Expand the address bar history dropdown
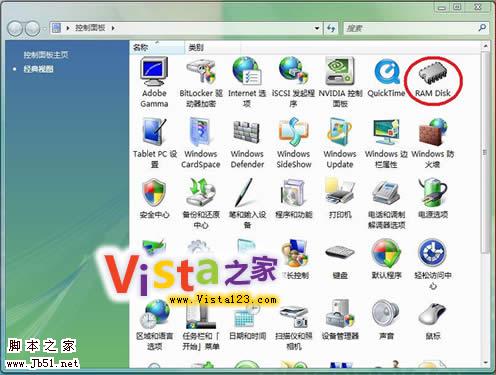Image resolution: width=496 pixels, height=375 pixels. coord(317,28)
